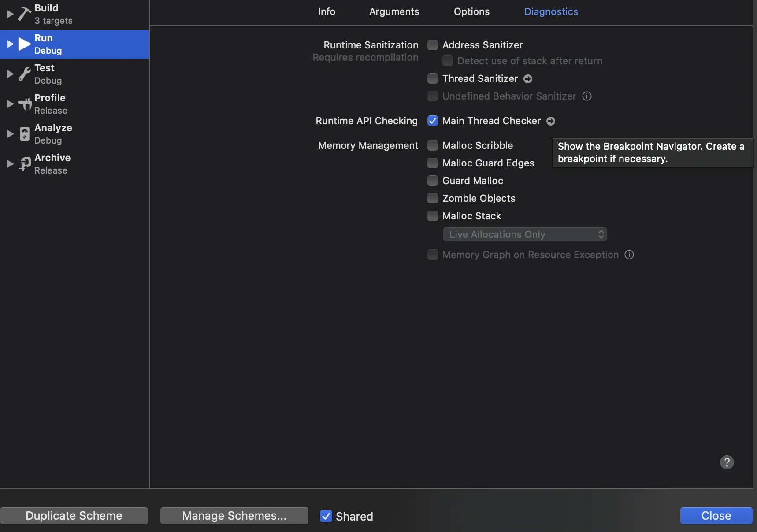Enable the Malloc Stack checkbox
The image size is (757, 532).
(x=433, y=216)
